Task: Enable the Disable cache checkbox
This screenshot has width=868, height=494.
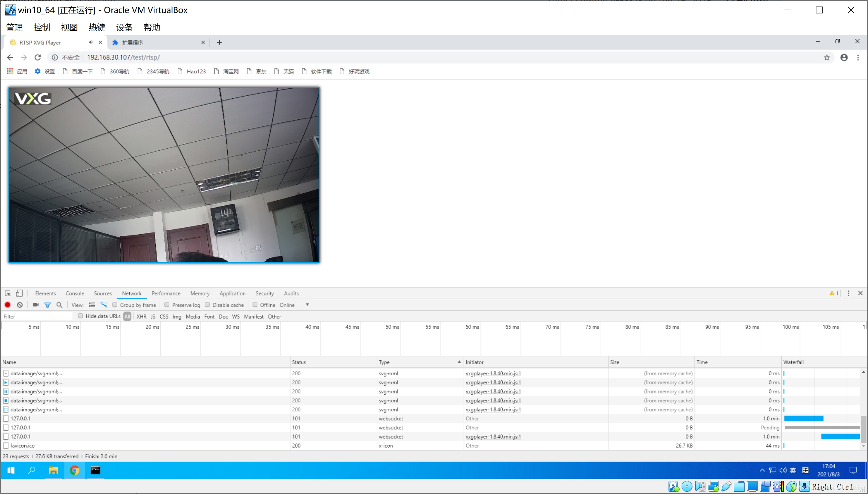Action: [207, 305]
